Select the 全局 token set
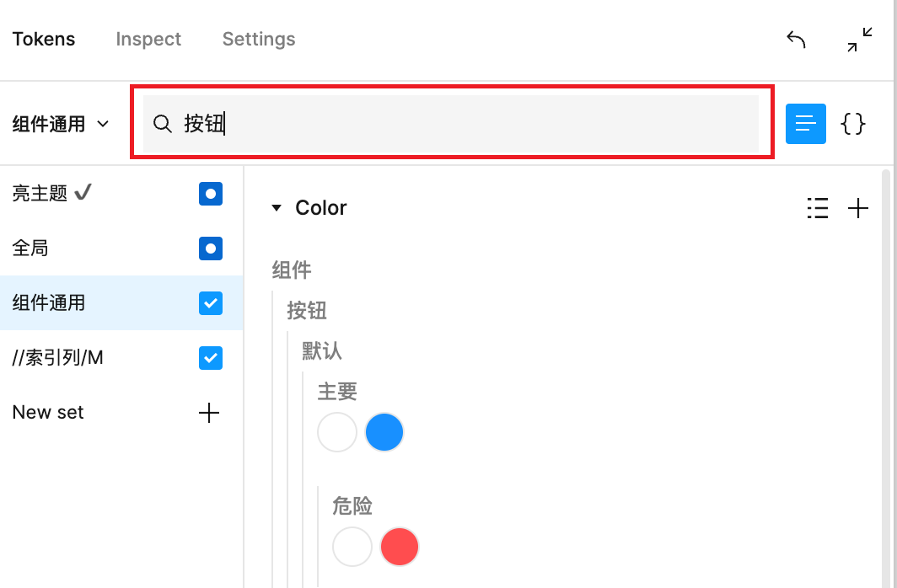Viewport: 897px width, 588px height. click(x=30, y=248)
